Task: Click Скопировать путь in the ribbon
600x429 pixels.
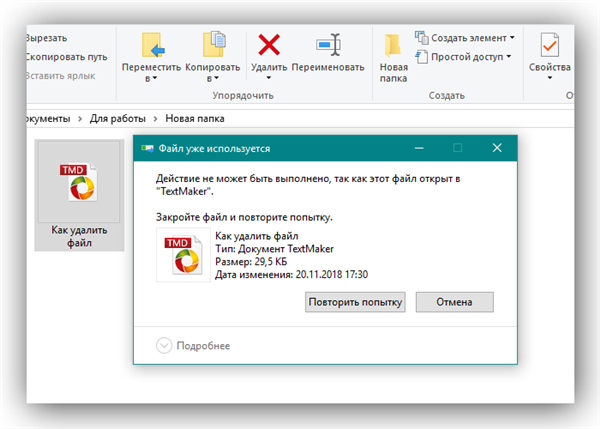Action: pyautogui.click(x=66, y=57)
